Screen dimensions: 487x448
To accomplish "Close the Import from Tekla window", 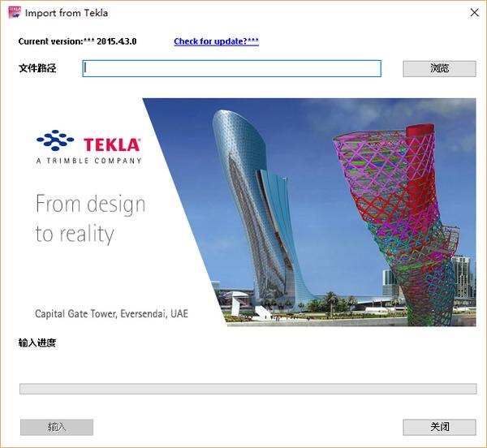I will click(x=474, y=13).
